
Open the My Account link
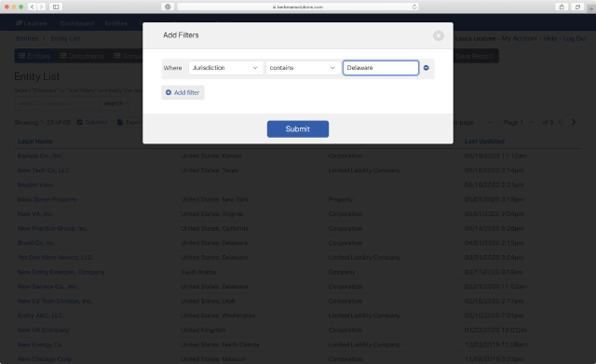click(520, 38)
